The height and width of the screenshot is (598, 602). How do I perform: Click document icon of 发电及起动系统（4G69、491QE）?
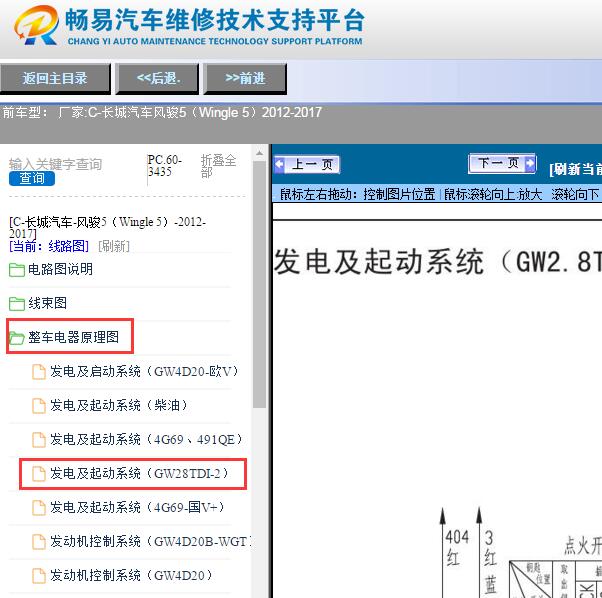pos(38,439)
